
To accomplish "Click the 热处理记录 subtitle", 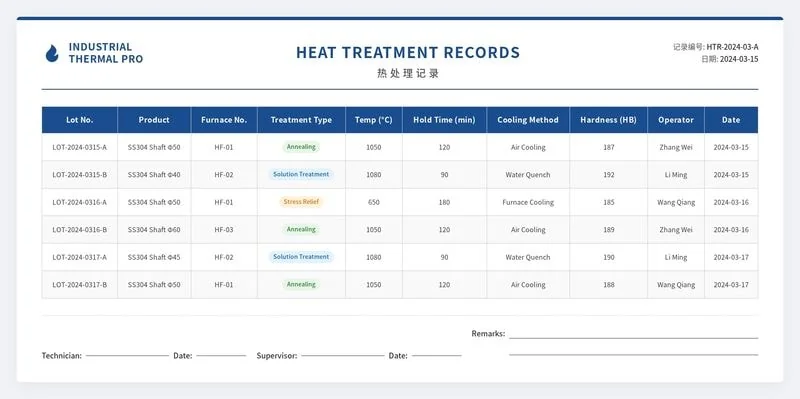I will point(408,73).
